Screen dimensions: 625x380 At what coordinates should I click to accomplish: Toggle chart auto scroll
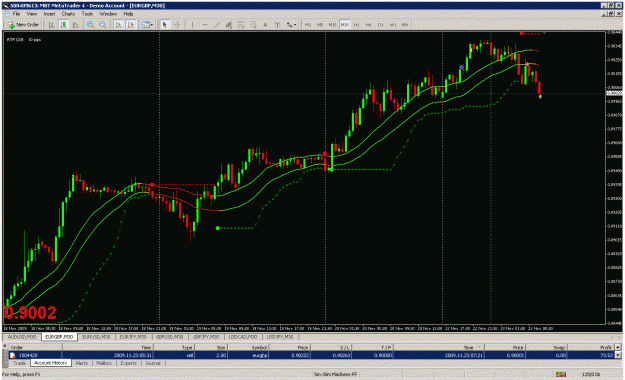tap(119, 25)
